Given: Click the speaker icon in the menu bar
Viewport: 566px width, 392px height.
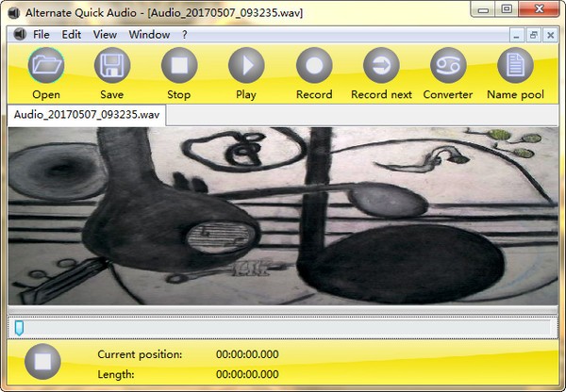Looking at the screenshot, I should tap(20, 35).
